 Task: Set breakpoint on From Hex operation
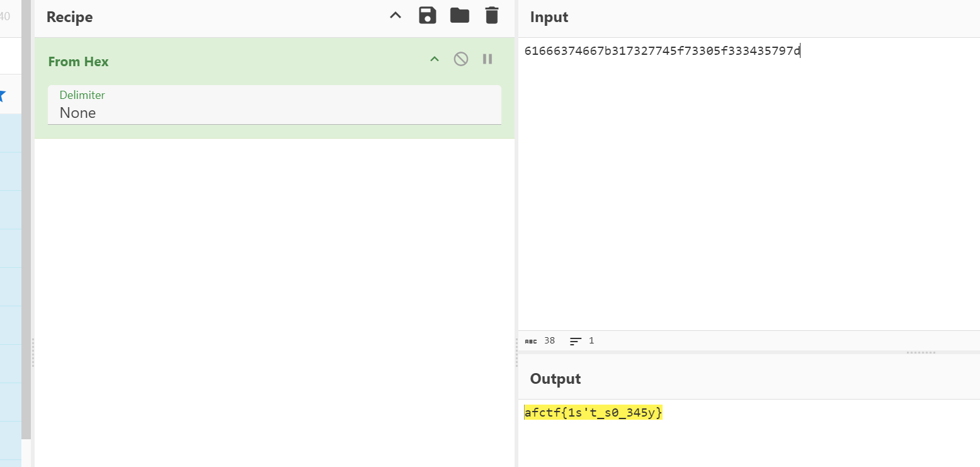coord(487,59)
